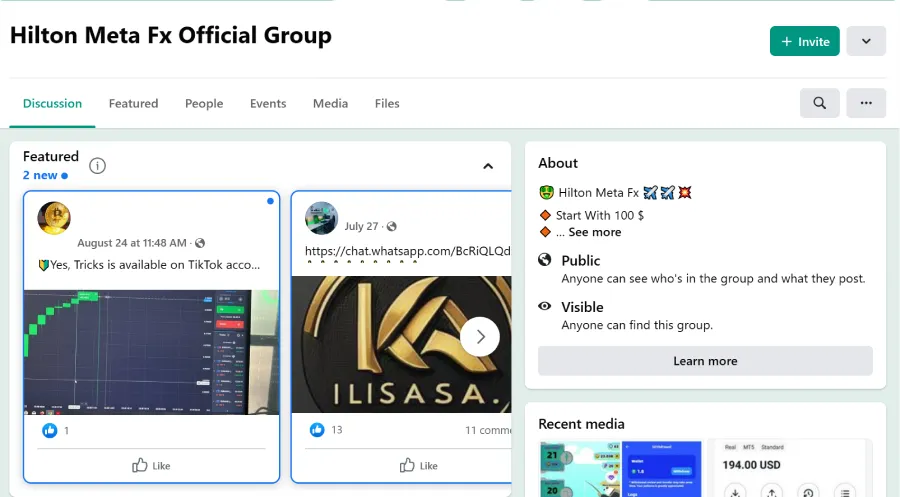
Task: Check public audience globe on July 27 post
Action: (x=391, y=226)
